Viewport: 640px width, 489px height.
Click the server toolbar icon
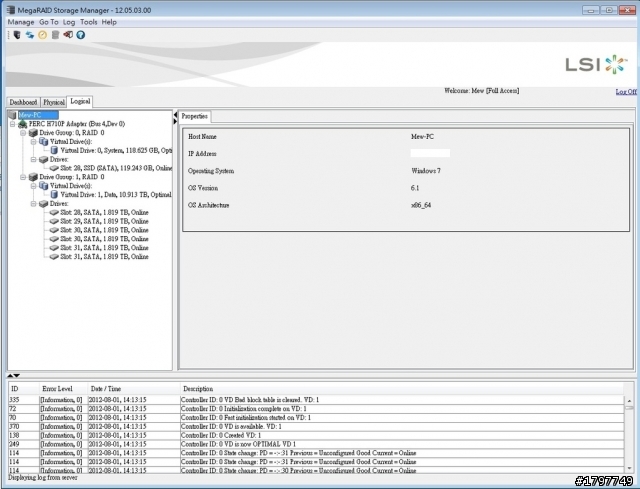[x=17, y=35]
